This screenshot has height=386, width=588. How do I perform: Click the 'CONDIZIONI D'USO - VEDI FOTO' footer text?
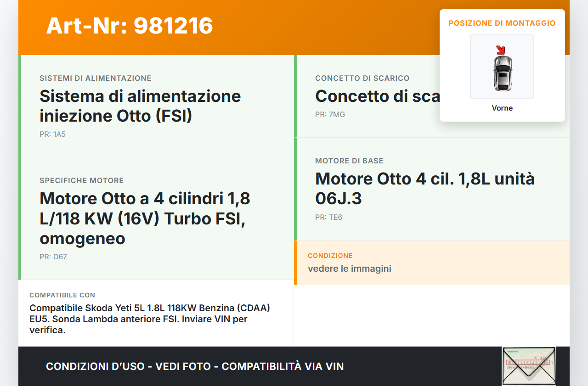[x=195, y=366]
